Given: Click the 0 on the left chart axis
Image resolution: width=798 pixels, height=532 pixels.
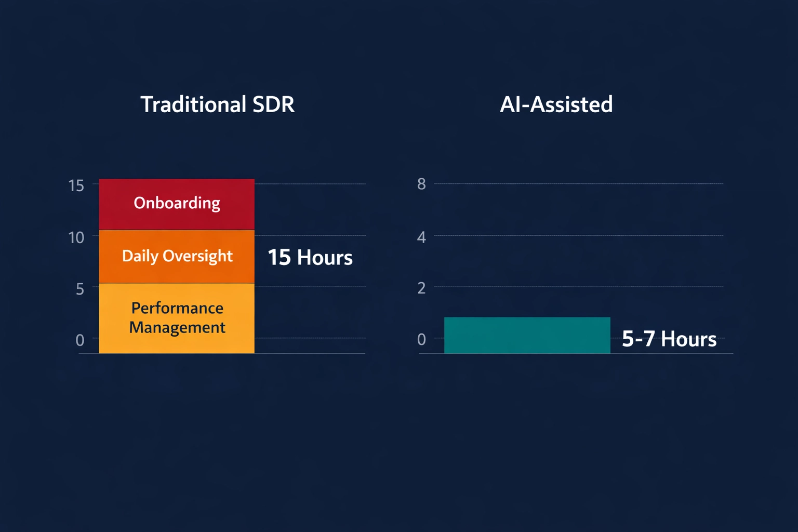Looking at the screenshot, I should [79, 340].
